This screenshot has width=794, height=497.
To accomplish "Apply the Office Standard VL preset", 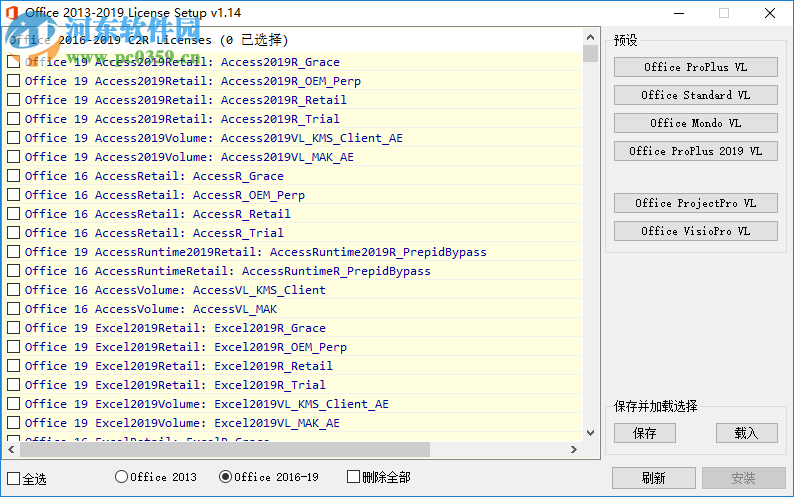I will coord(696,95).
